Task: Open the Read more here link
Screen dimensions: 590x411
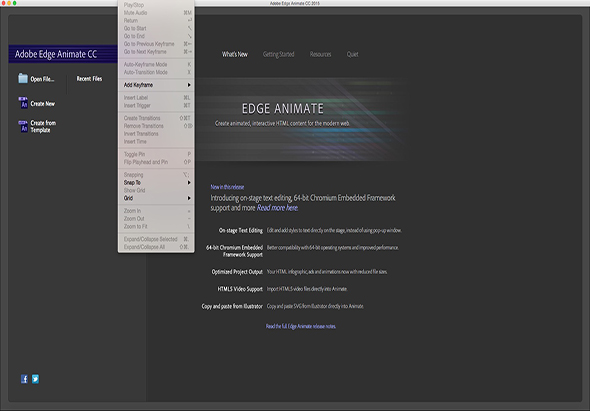Action: click(x=277, y=208)
